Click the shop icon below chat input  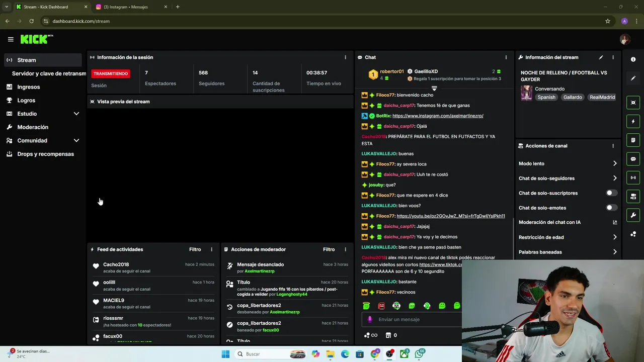pos(388,335)
